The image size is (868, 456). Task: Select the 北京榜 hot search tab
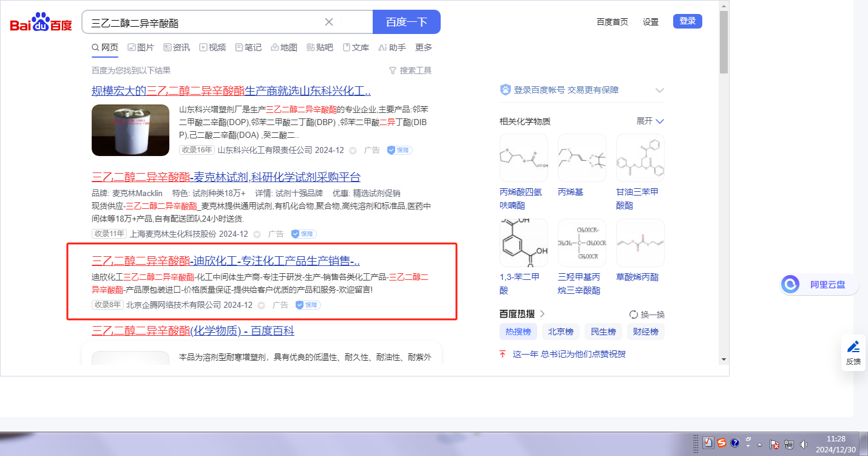[560, 332]
